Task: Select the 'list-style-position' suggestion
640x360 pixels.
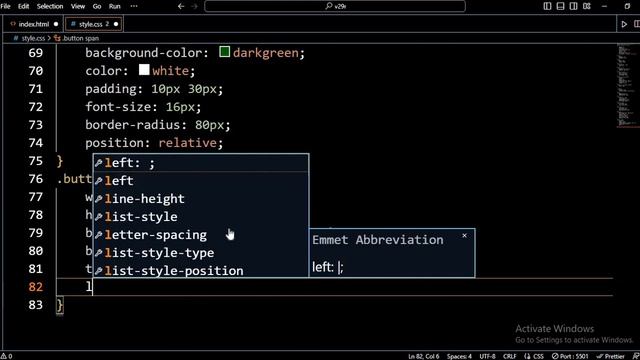Action: (201, 270)
